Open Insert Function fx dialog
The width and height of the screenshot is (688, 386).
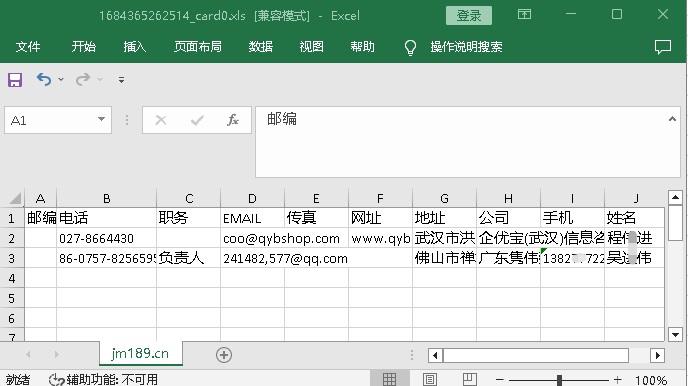coord(233,120)
